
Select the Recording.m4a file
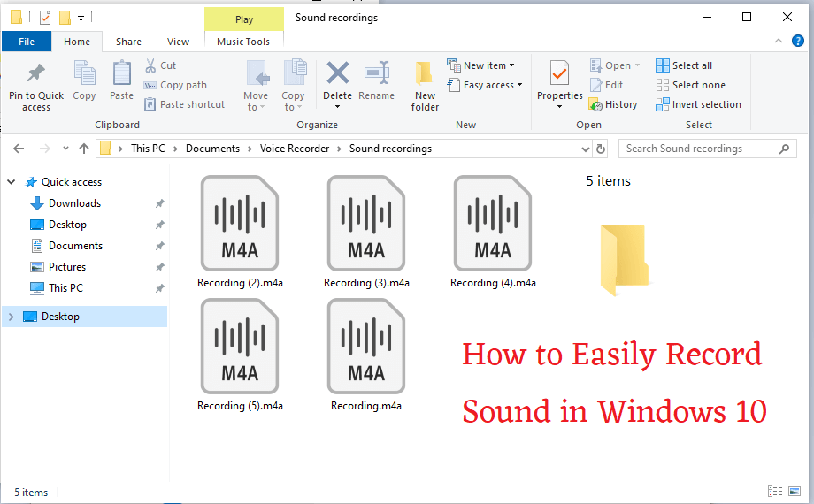coord(366,355)
